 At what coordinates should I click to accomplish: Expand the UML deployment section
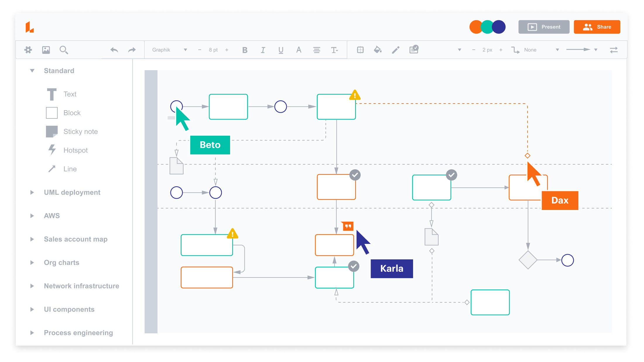coord(32,192)
